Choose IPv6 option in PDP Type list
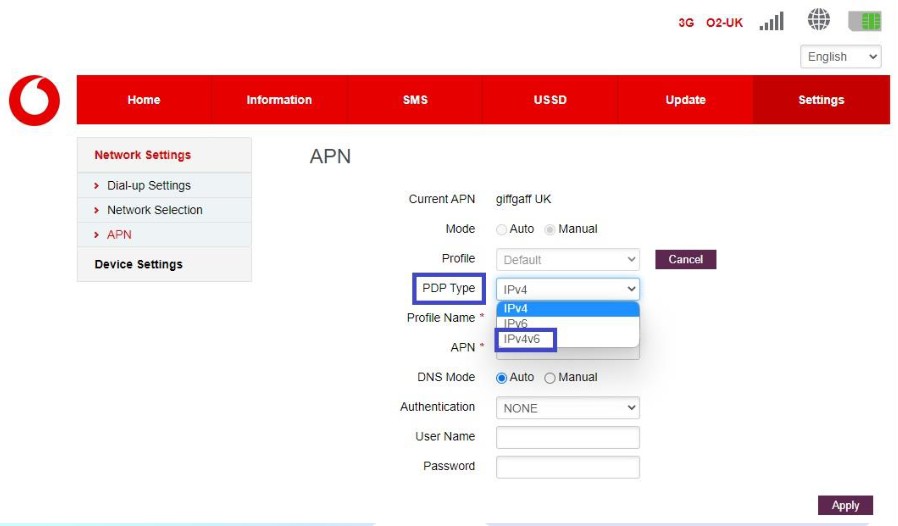Screen dimensions: 898x526 point(516,324)
